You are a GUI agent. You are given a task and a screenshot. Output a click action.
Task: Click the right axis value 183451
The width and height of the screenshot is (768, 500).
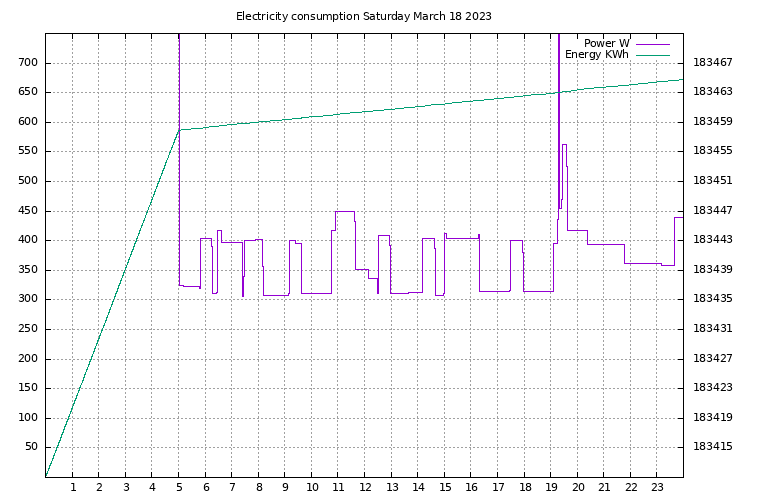[x=713, y=181]
